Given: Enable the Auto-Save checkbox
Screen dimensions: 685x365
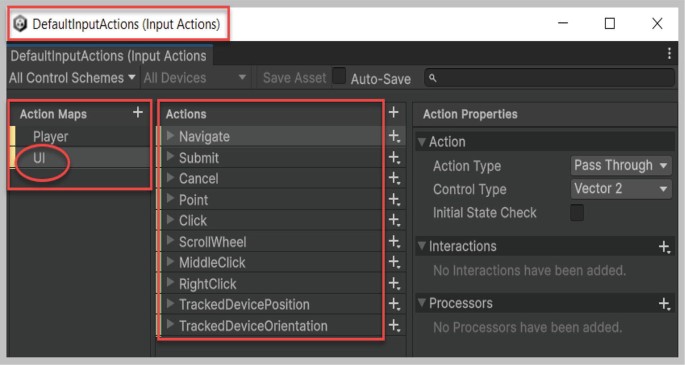Looking at the screenshot, I should pyautogui.click(x=339, y=76).
